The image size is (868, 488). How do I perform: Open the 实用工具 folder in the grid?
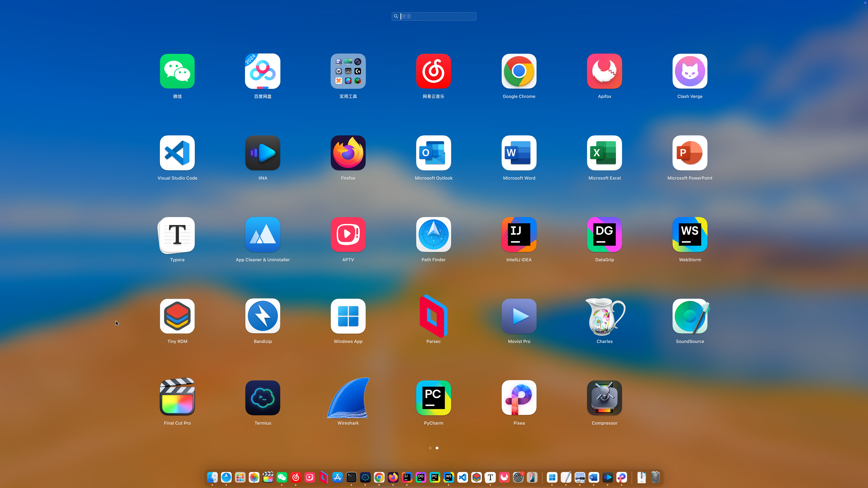(x=348, y=71)
